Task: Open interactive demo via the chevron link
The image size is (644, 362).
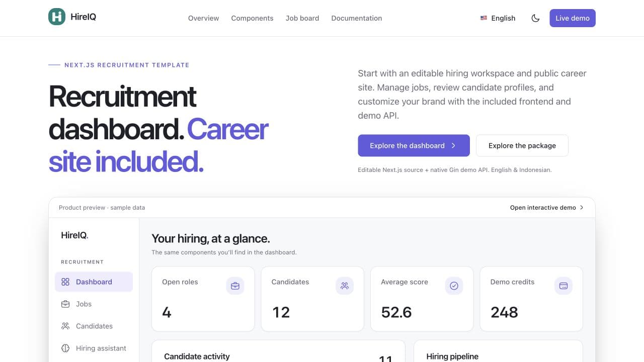Action: pos(547,207)
